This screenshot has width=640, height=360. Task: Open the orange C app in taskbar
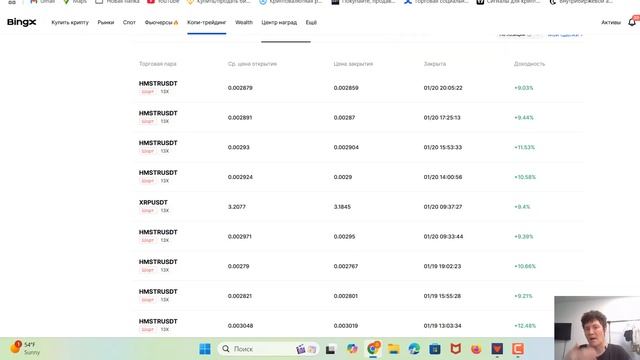coord(518,349)
